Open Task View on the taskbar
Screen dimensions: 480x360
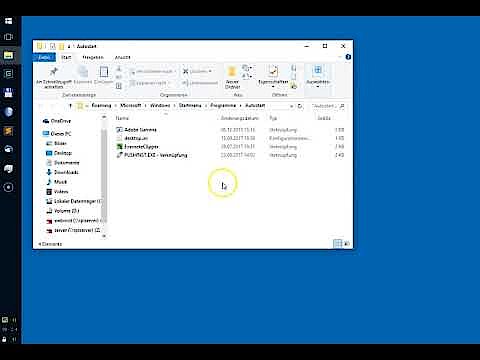point(9,37)
